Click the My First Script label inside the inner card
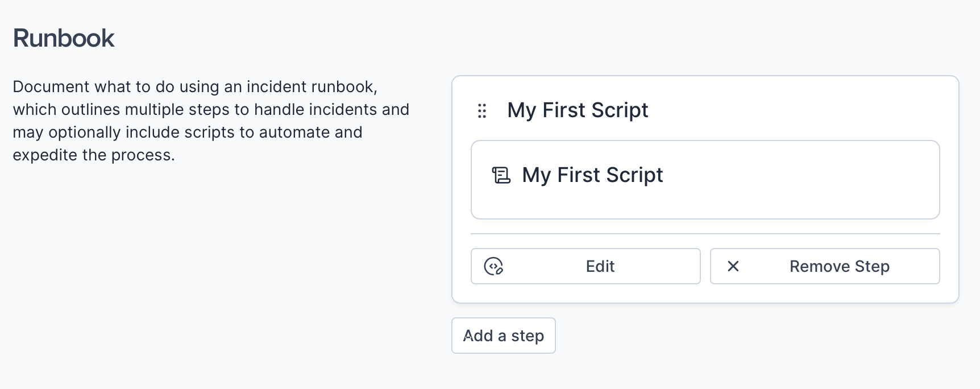Viewport: 980px width, 389px height. click(x=592, y=175)
